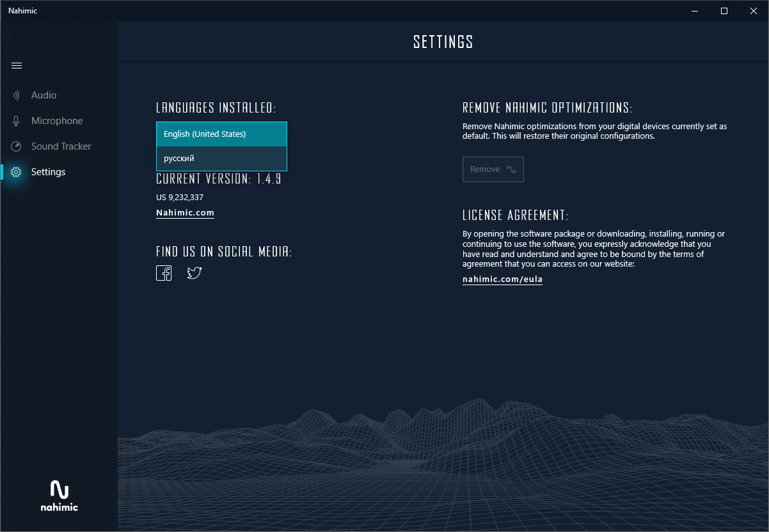This screenshot has width=769, height=532.
Task: Click the patent number US 9,232,337
Action: (180, 198)
